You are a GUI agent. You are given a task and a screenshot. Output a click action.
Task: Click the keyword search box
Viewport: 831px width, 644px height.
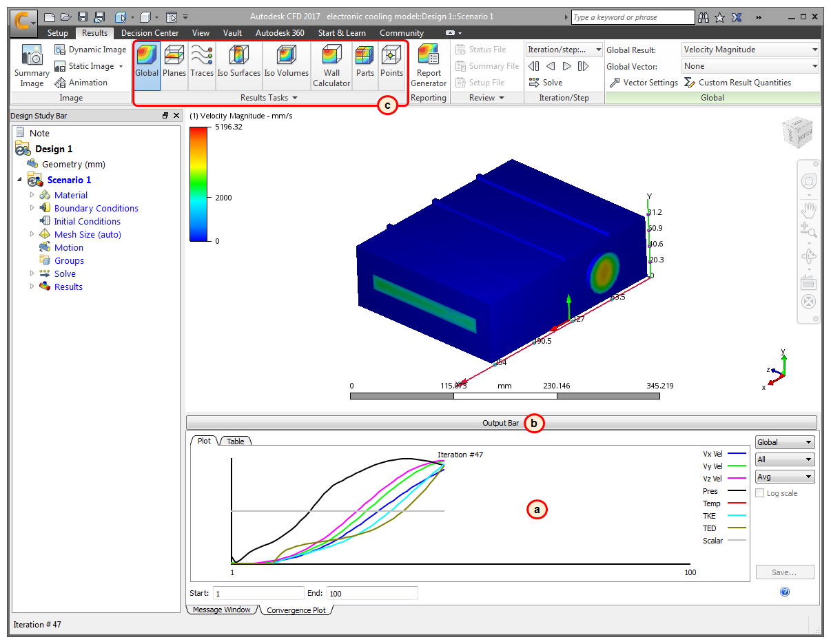[x=633, y=17]
